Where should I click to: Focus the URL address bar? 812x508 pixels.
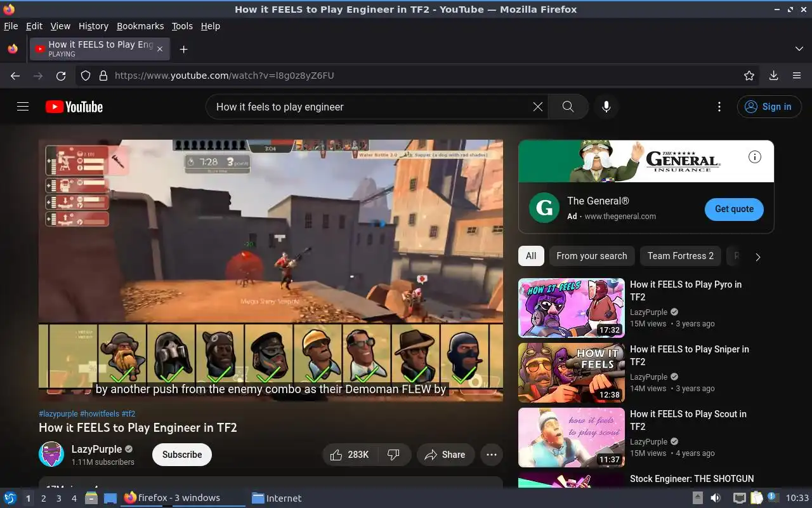[419, 76]
